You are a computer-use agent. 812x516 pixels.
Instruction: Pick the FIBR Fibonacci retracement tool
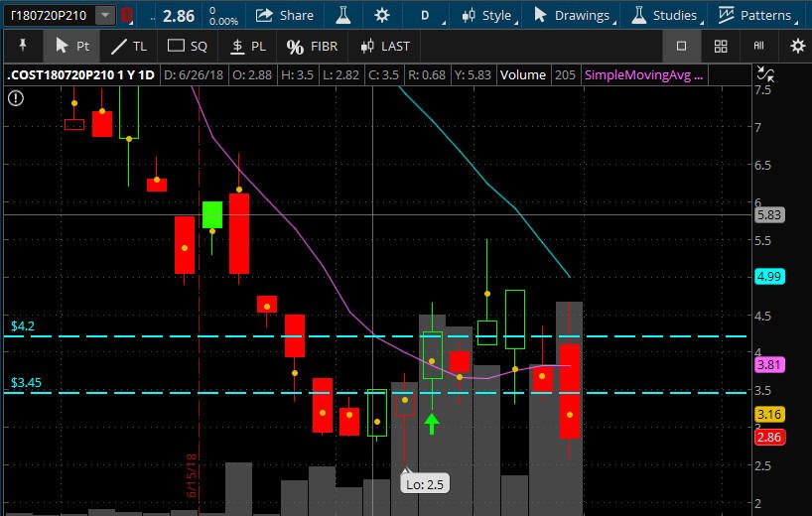(x=312, y=46)
